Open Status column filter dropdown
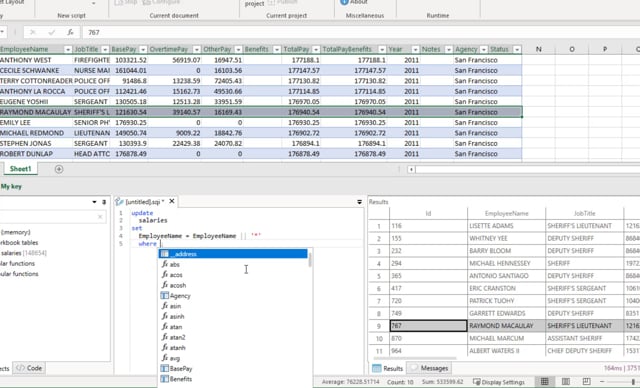The width and height of the screenshot is (640, 388). pos(517,49)
